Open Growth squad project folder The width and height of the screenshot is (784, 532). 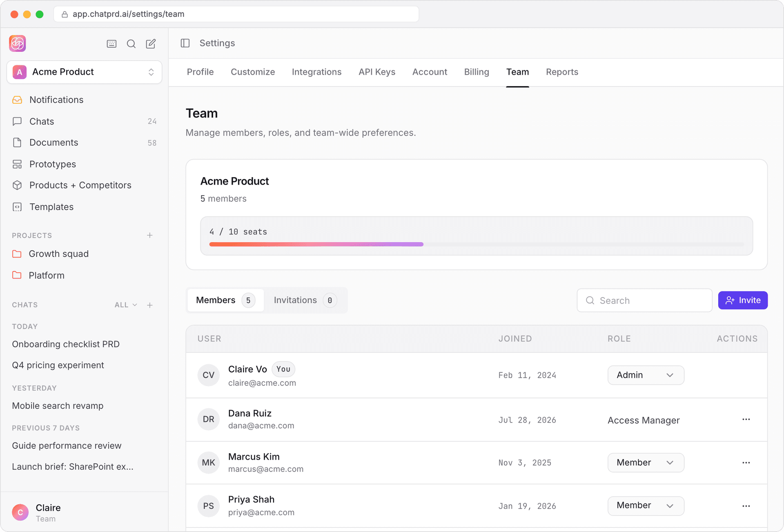[84, 254]
